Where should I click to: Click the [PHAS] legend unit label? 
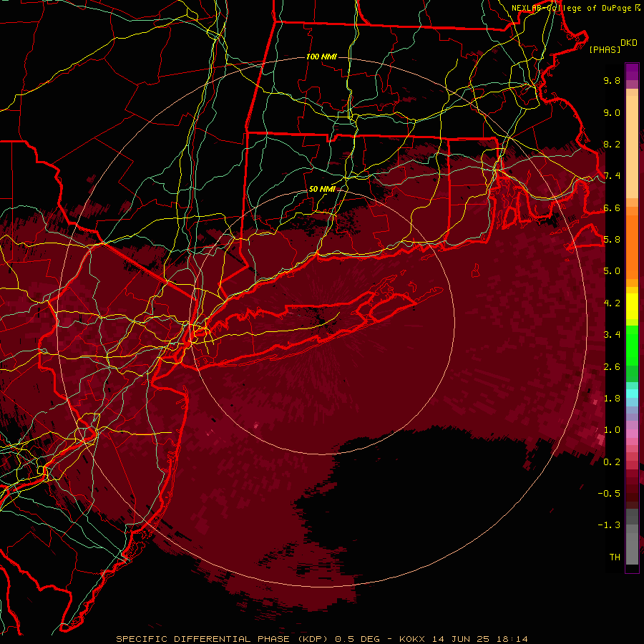tap(605, 49)
